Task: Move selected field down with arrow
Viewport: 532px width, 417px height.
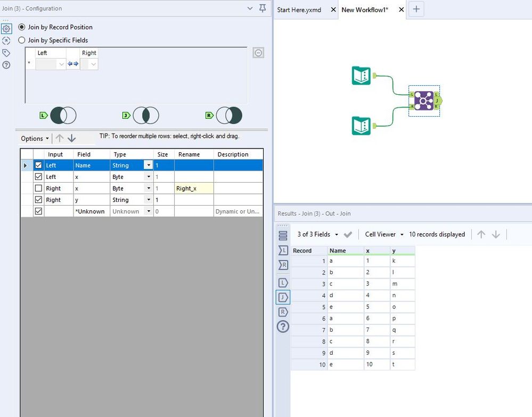Action: point(71,138)
